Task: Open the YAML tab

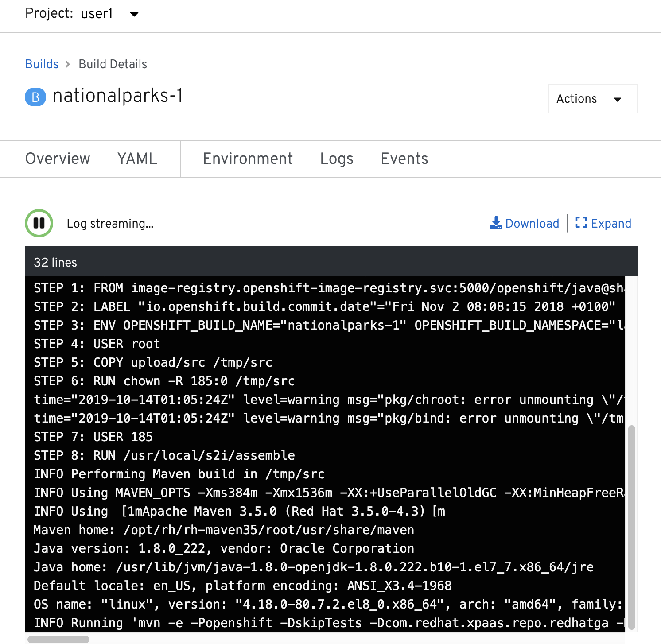Action: 137,159
